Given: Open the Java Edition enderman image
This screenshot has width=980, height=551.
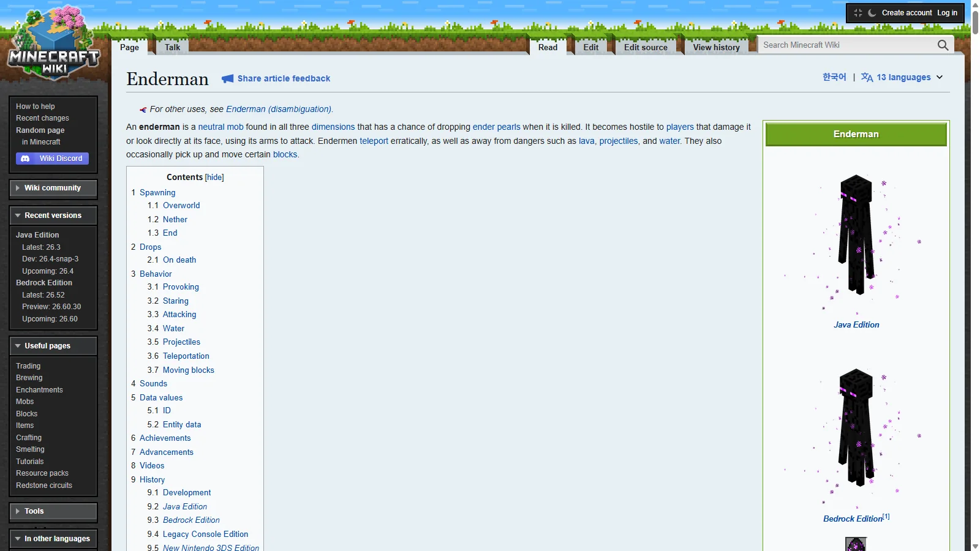Looking at the screenshot, I should click(x=856, y=244).
